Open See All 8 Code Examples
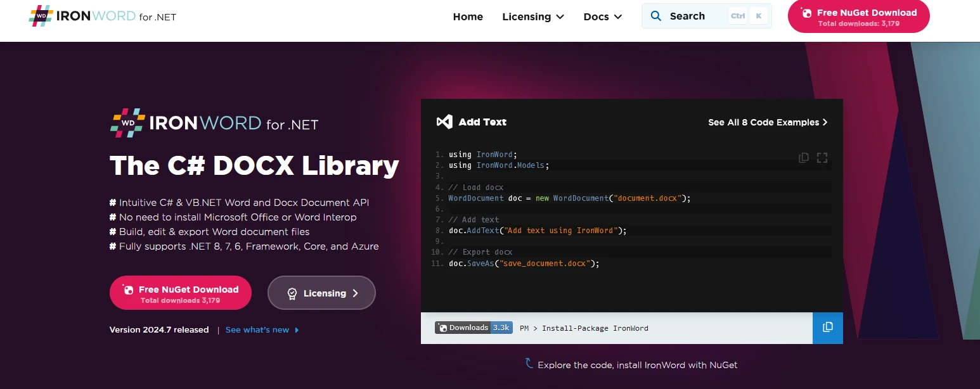 767,122
